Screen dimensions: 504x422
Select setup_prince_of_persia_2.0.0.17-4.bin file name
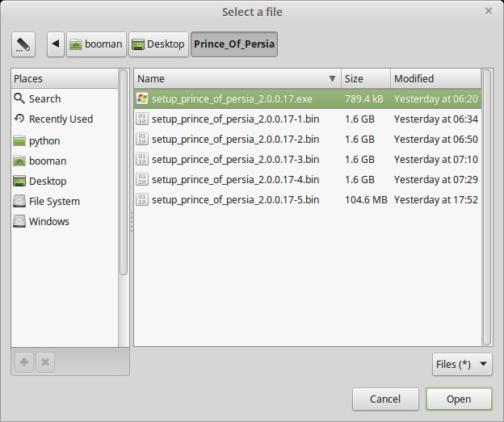click(x=235, y=180)
